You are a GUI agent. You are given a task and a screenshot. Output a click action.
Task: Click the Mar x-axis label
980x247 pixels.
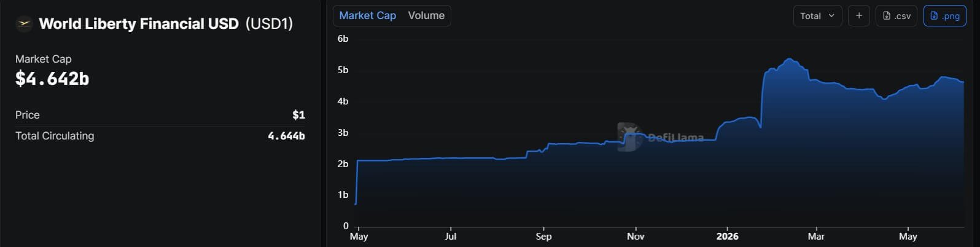click(x=816, y=236)
